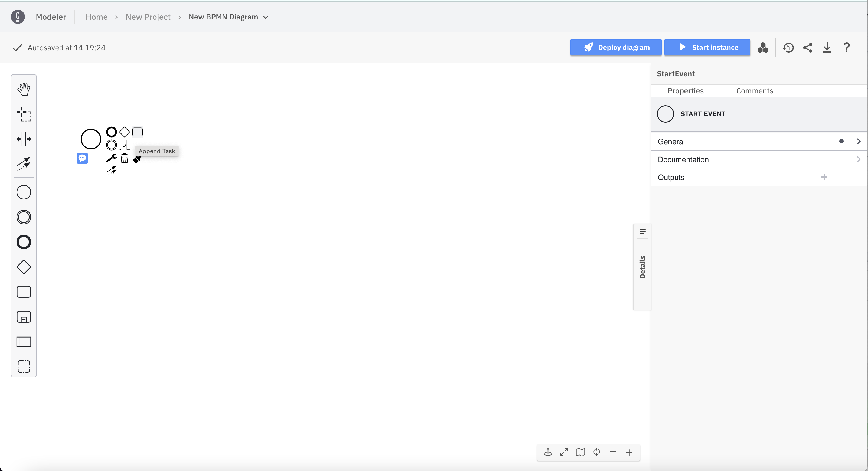
Task: Toggle the minimap icon
Action: click(580, 452)
